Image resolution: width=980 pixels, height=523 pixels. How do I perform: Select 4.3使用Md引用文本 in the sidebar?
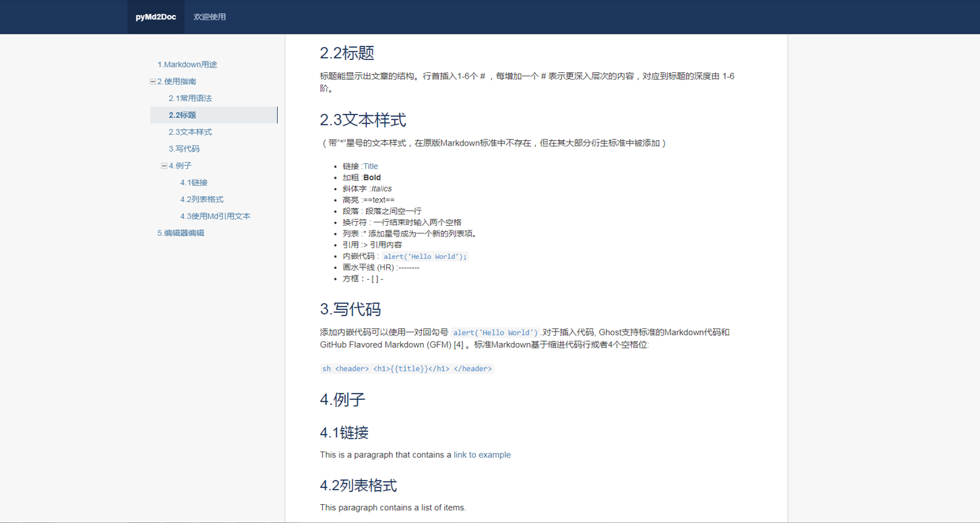tap(215, 216)
